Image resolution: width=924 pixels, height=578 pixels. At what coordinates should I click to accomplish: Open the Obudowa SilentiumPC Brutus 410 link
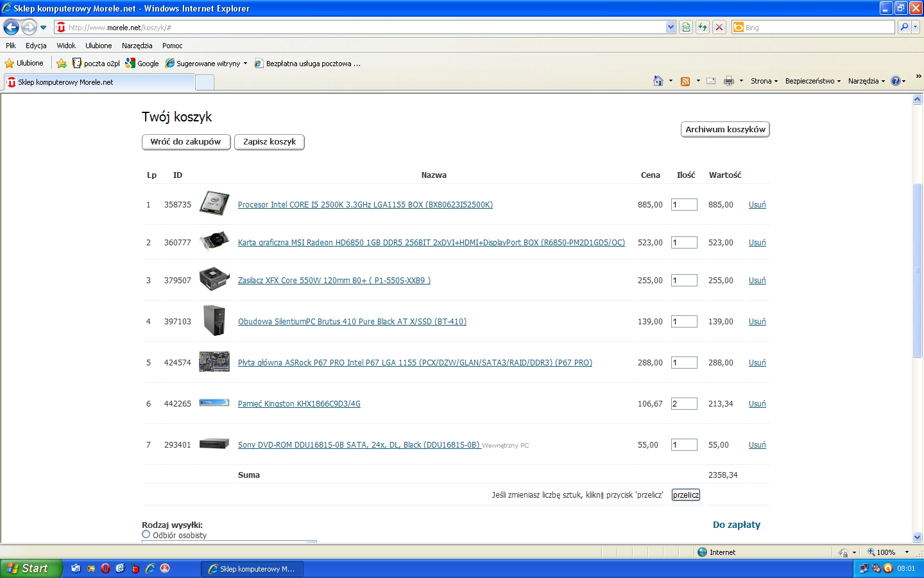pyautogui.click(x=352, y=322)
